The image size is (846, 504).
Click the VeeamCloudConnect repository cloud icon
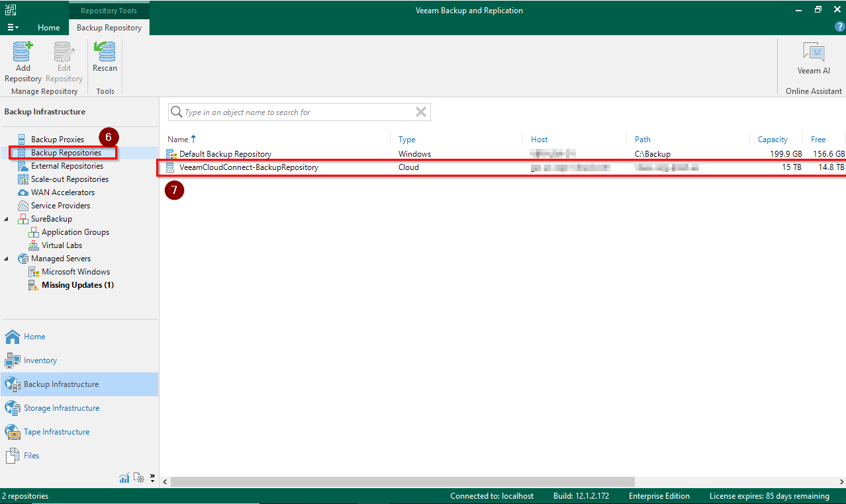[x=171, y=167]
